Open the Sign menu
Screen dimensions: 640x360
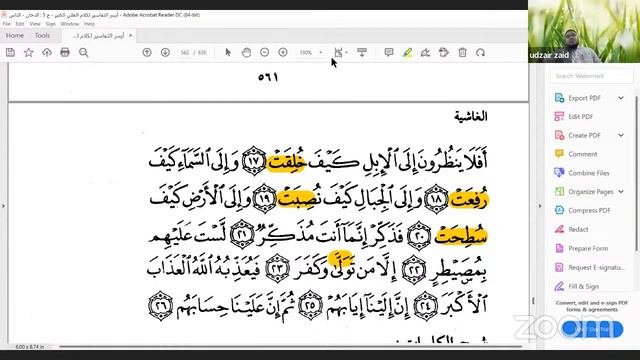[50, 24]
